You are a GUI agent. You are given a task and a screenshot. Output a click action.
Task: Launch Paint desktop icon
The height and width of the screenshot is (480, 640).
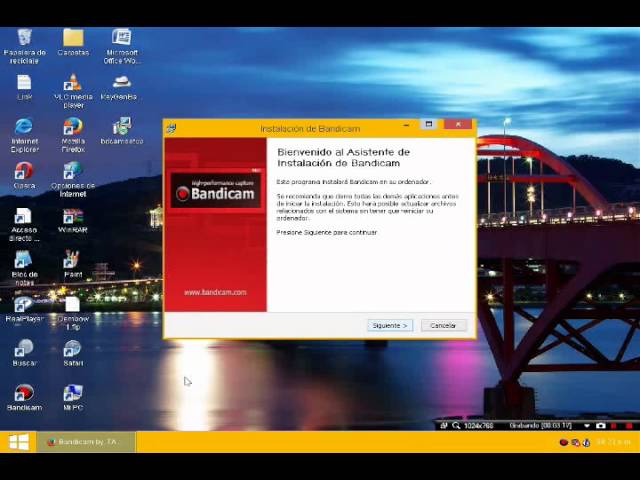click(73, 264)
